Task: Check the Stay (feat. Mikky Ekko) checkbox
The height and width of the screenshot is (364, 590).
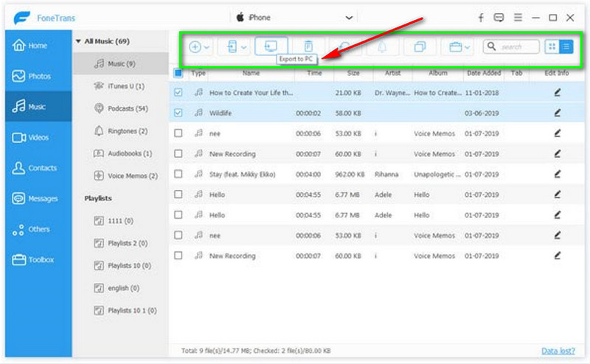Action: [178, 175]
